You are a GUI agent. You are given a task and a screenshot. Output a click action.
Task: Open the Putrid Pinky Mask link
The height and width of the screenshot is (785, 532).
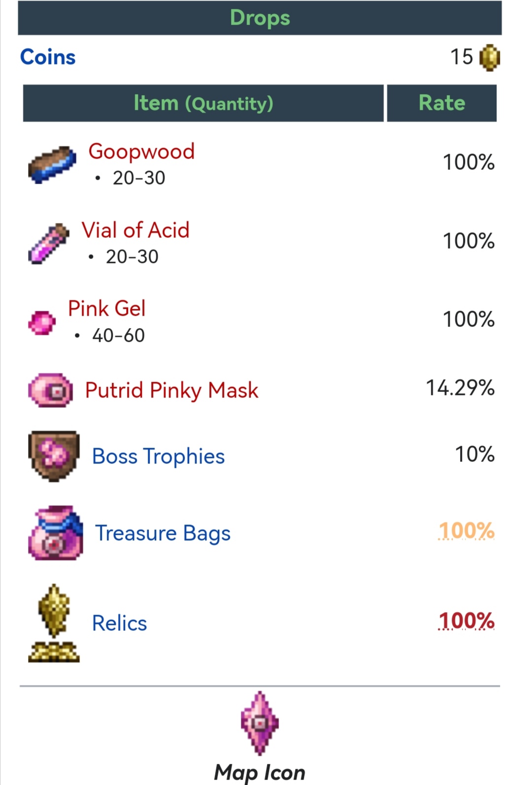coord(171,391)
